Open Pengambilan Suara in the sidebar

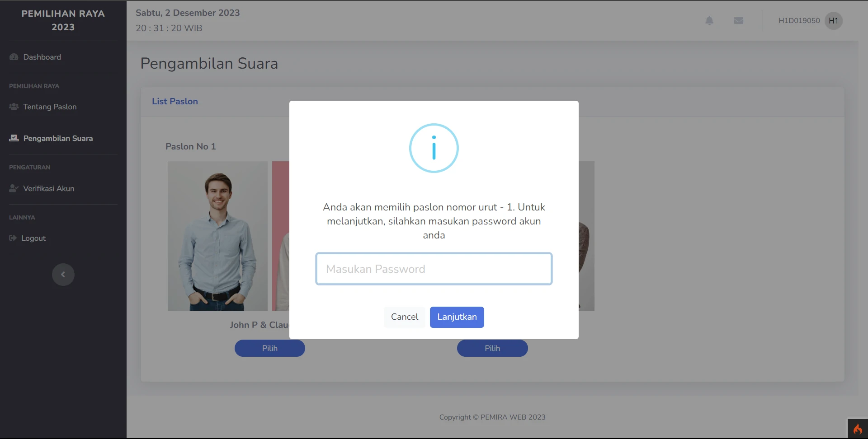pos(58,138)
